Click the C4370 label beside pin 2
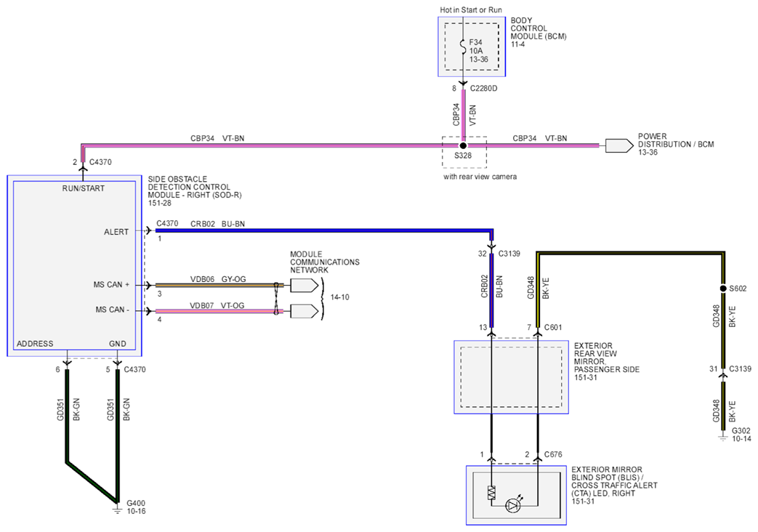This screenshot has height=532, width=758. coord(100,162)
